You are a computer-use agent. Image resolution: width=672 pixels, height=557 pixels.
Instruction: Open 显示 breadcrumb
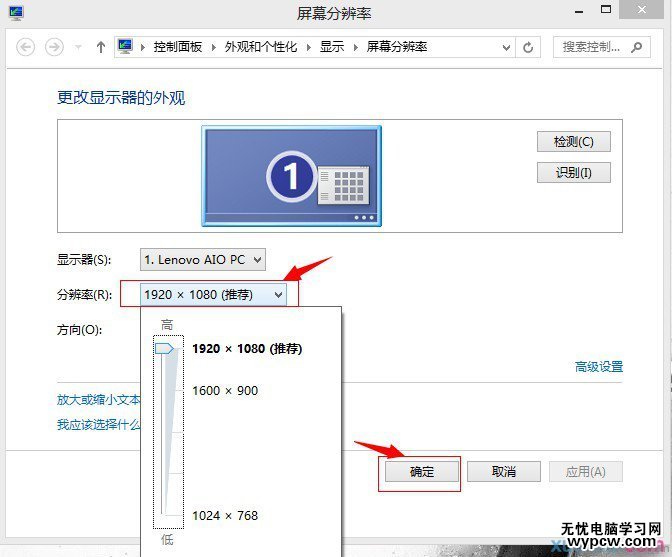332,47
